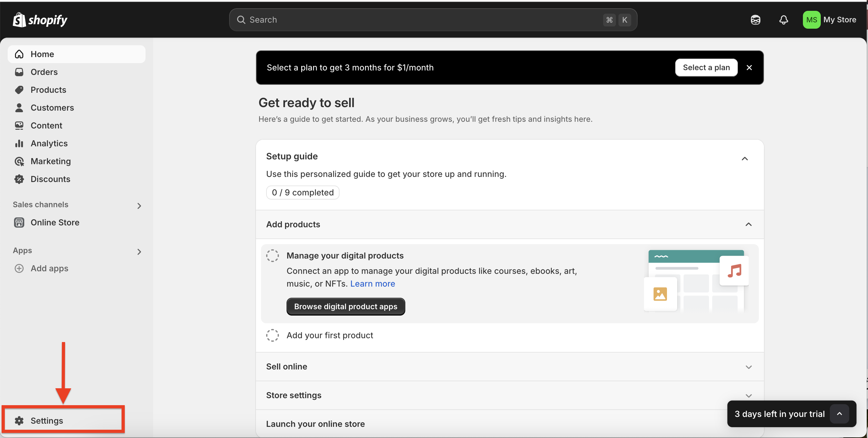This screenshot has width=868, height=438.
Task: Expand the Sell online section
Action: pyautogui.click(x=748, y=367)
